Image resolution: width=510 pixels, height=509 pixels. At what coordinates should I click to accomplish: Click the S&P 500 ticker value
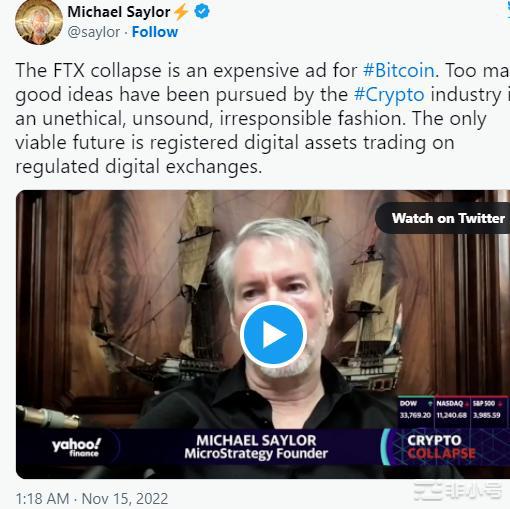click(x=487, y=415)
